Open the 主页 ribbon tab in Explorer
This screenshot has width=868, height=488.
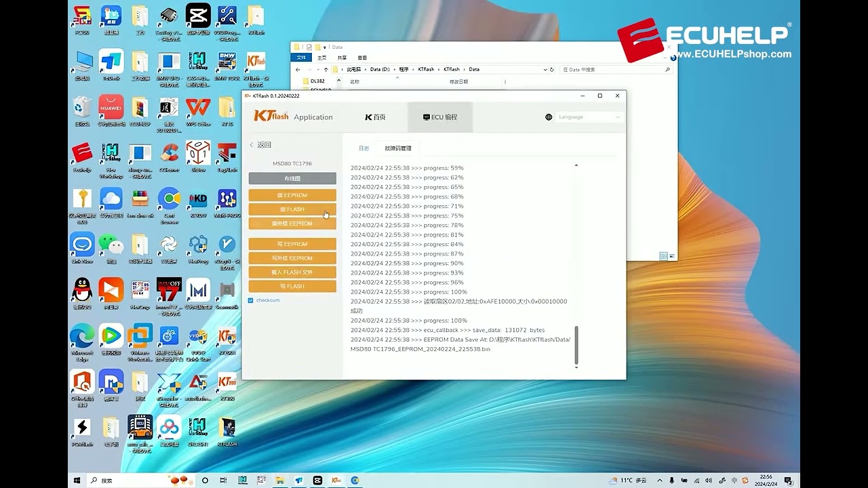tap(322, 58)
